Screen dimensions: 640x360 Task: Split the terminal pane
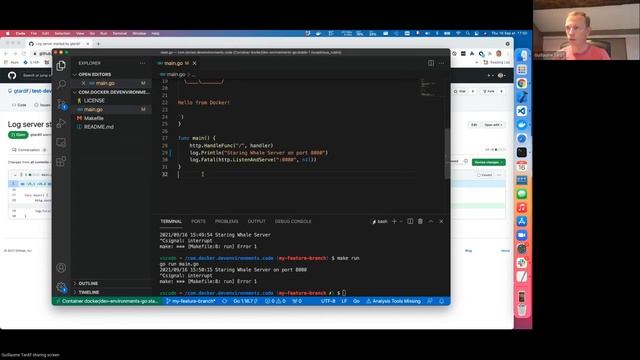pyautogui.click(x=410, y=221)
